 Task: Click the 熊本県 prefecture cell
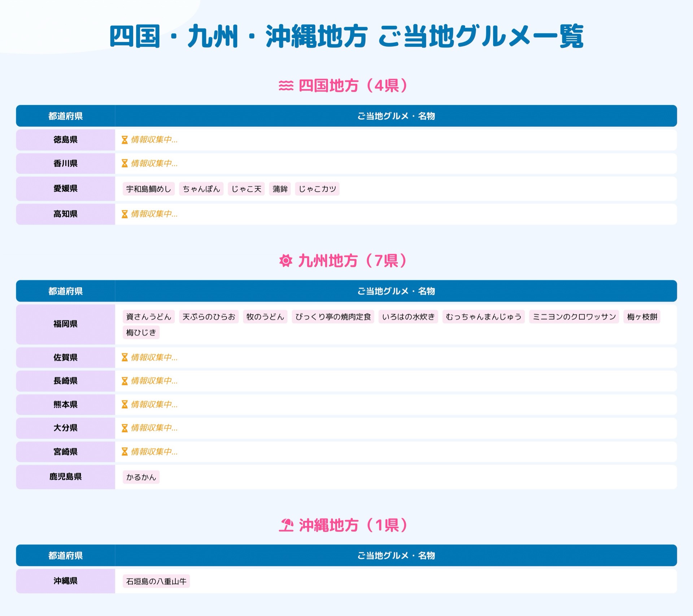[65, 404]
